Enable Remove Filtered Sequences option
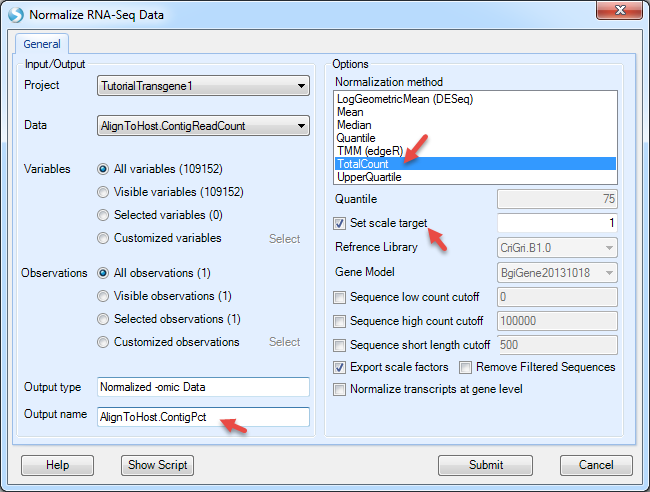Screen dimensions: 650x492 465,367
